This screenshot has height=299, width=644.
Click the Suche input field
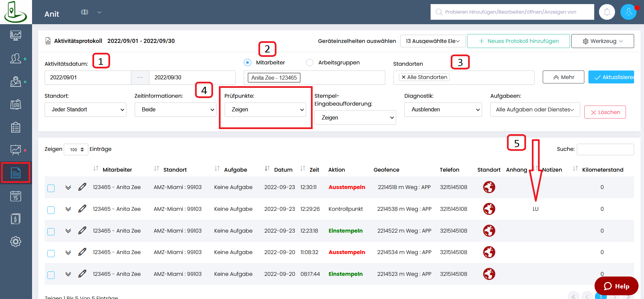point(605,149)
